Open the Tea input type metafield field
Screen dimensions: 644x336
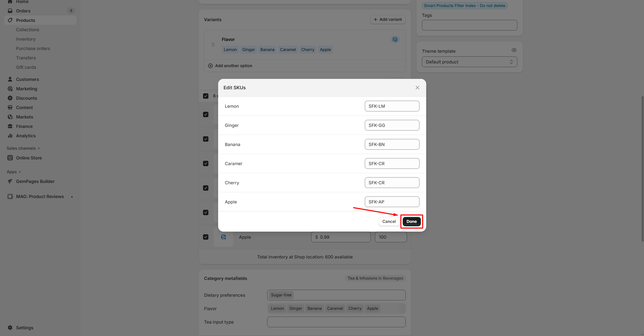pyautogui.click(x=336, y=322)
